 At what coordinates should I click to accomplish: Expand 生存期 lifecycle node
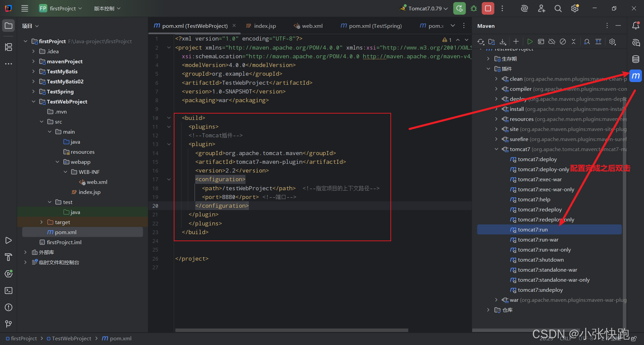[x=488, y=59]
